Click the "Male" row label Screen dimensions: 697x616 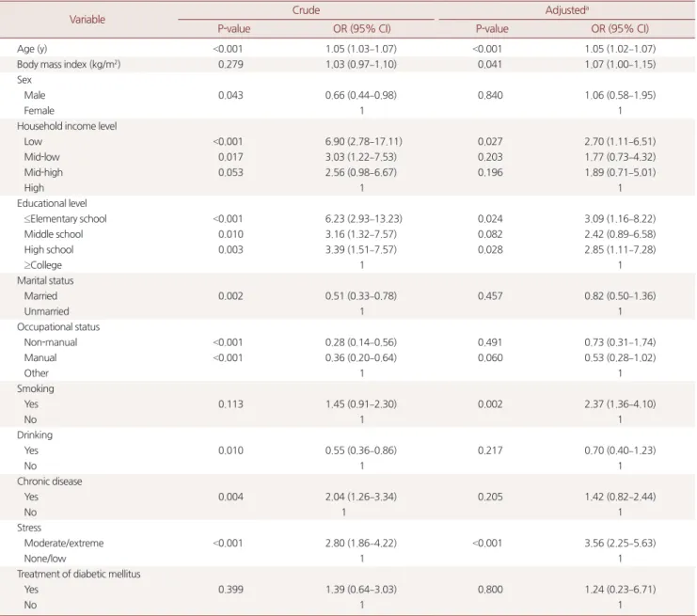tap(35, 95)
